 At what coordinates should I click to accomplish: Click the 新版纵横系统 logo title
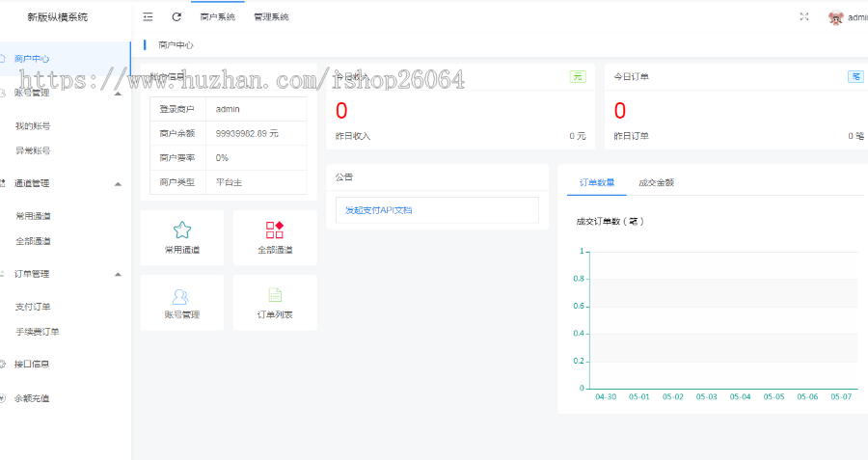pos(58,17)
